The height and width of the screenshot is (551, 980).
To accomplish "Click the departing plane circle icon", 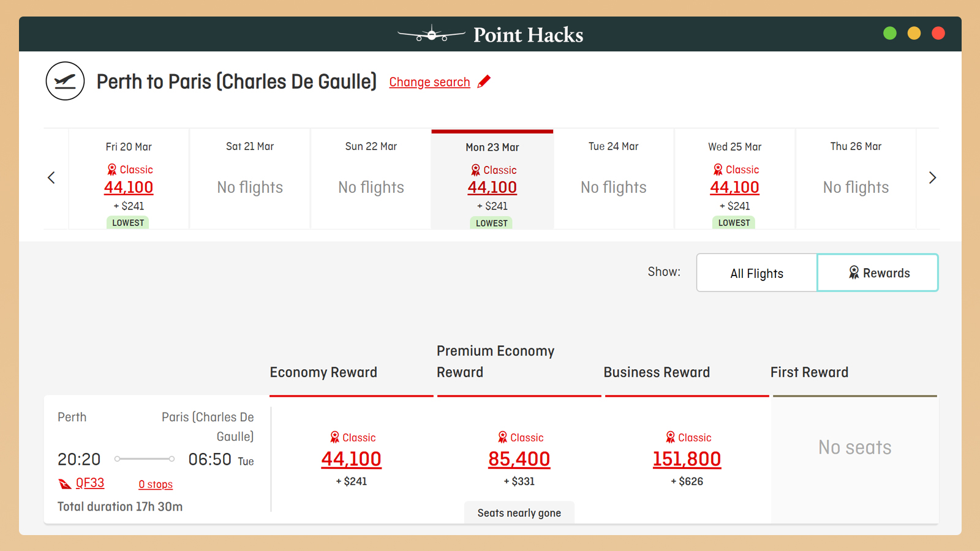I will (x=65, y=81).
